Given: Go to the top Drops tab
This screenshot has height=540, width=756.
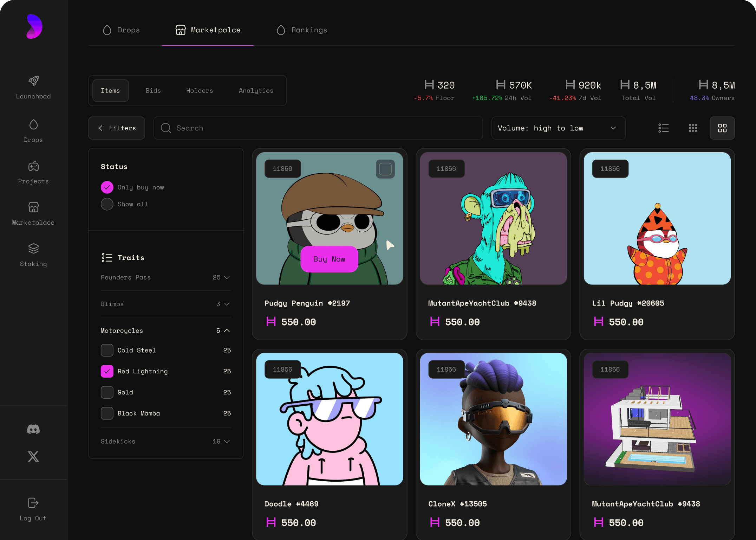Looking at the screenshot, I should point(121,30).
